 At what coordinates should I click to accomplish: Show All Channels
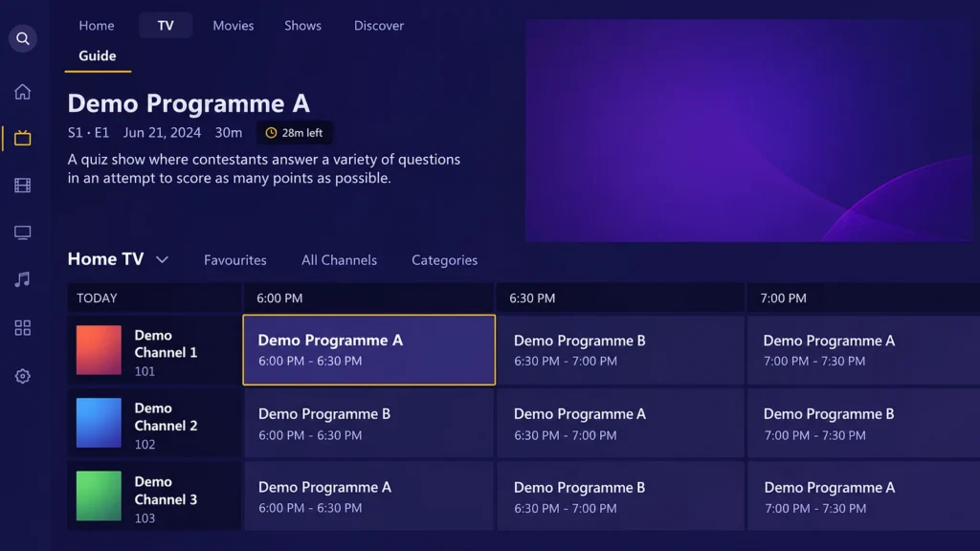(339, 260)
